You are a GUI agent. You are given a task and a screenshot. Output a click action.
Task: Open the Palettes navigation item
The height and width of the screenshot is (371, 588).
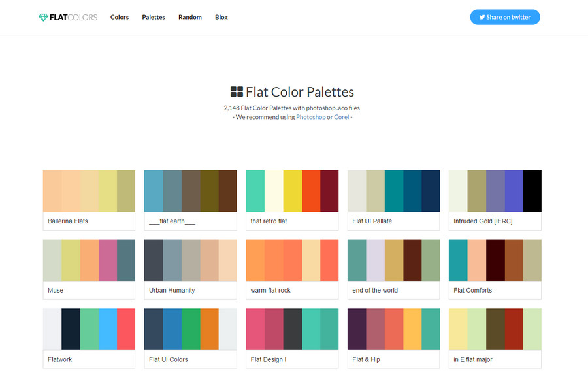pos(154,18)
